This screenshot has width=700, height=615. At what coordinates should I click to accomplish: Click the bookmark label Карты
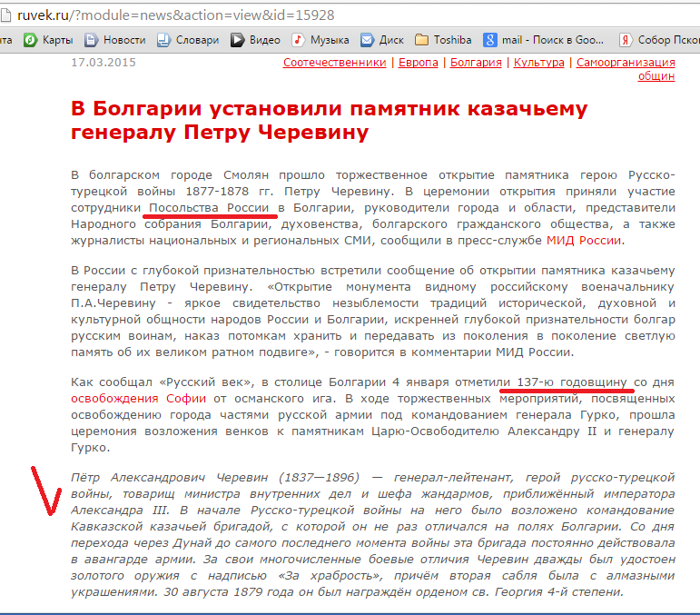coord(57,40)
